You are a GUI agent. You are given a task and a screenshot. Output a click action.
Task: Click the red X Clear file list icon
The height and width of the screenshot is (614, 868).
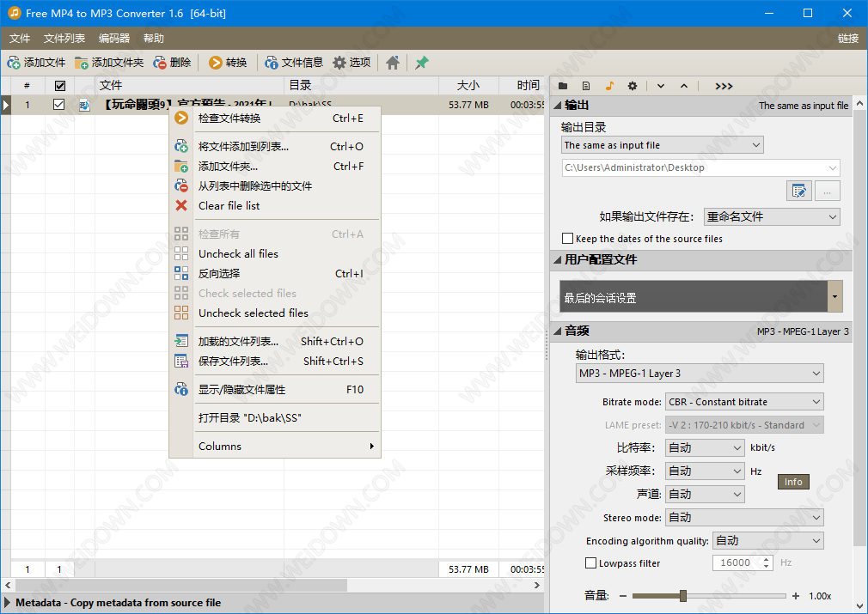(181, 206)
